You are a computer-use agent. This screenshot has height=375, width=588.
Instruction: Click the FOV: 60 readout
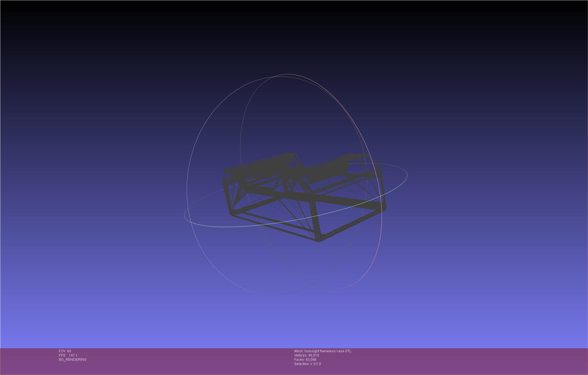point(65,351)
